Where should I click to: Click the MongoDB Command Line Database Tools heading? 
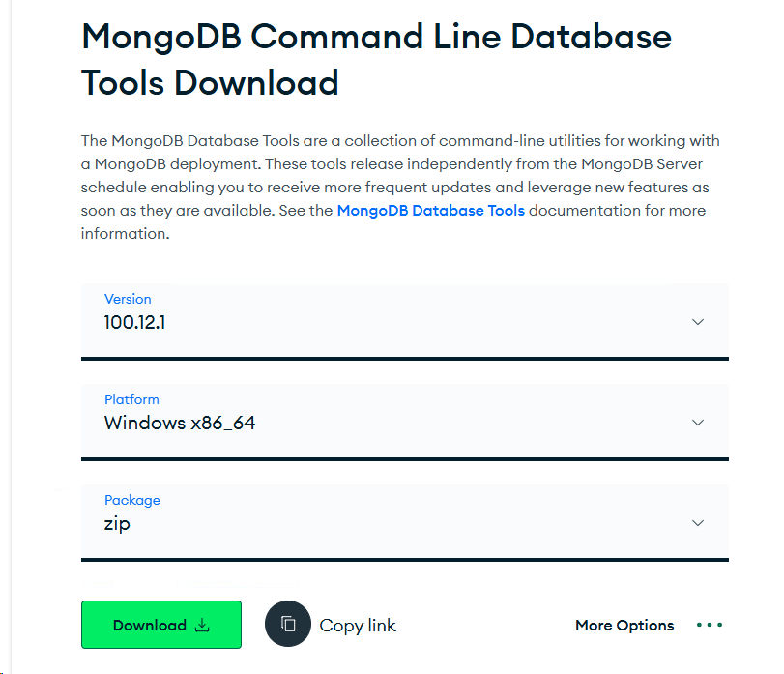tap(376, 60)
